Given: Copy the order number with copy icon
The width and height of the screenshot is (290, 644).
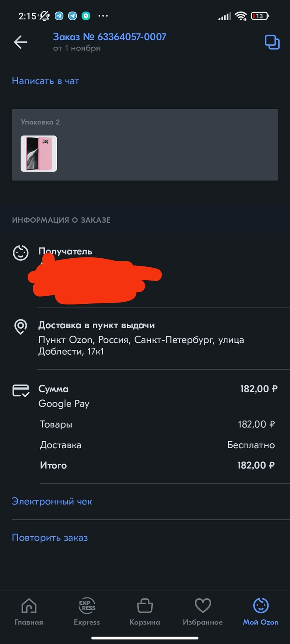Looking at the screenshot, I should point(272,42).
